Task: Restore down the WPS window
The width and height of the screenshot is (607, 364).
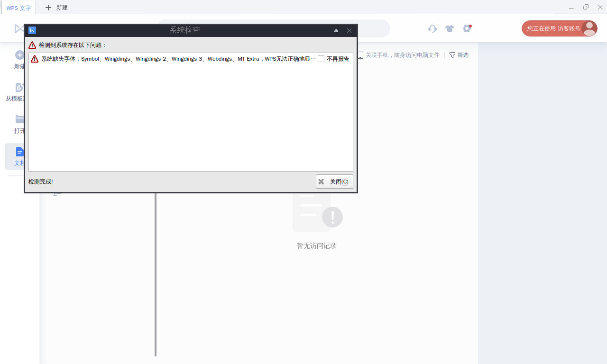Action: tap(586, 7)
